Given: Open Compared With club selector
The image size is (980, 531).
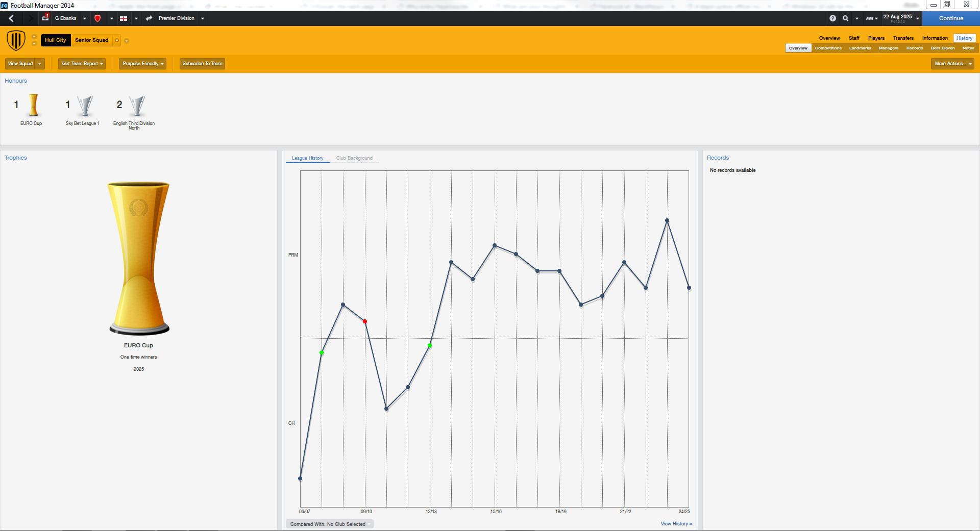Looking at the screenshot, I should pyautogui.click(x=329, y=524).
